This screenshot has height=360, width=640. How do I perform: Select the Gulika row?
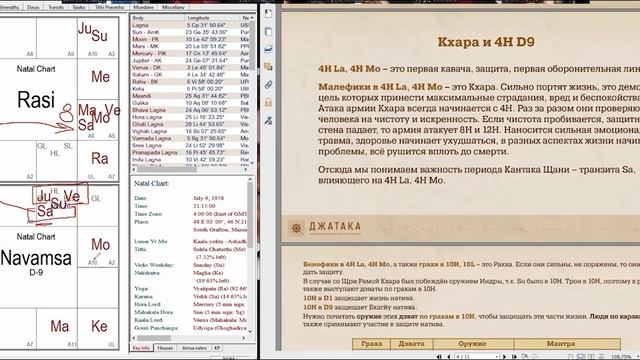[190, 103]
